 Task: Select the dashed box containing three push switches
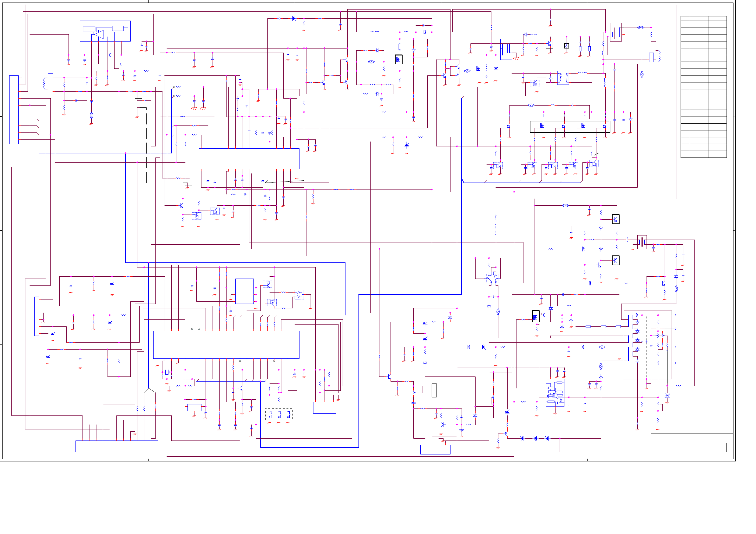[279, 414]
